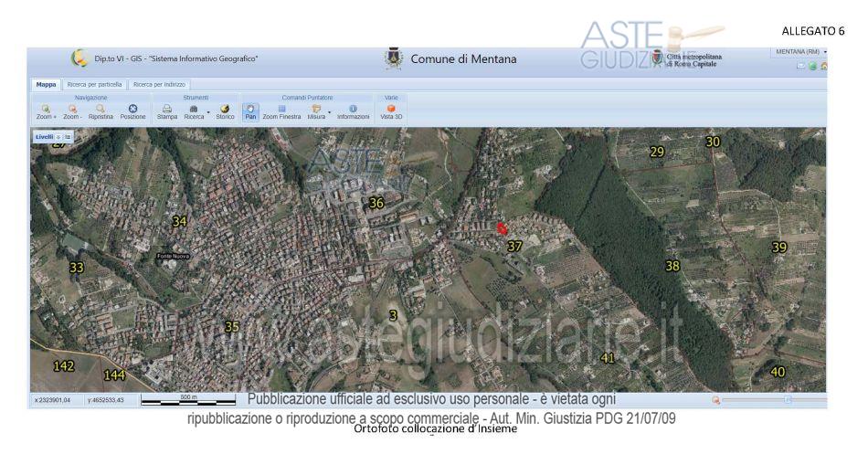Activate the Zoom Finestra tool
This screenshot has width=868, height=454.
[x=281, y=111]
